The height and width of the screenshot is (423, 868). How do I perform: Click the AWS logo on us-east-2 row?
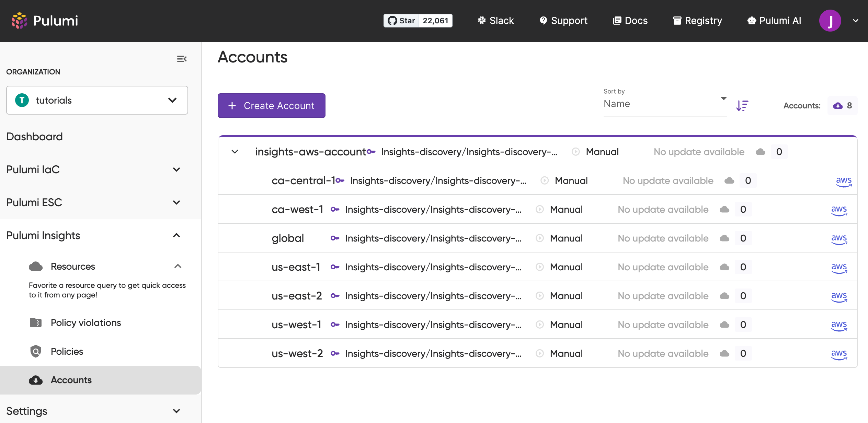pyautogui.click(x=839, y=296)
